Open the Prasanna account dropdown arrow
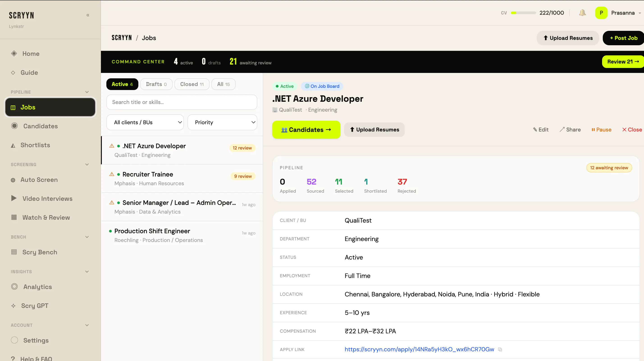 point(639,13)
